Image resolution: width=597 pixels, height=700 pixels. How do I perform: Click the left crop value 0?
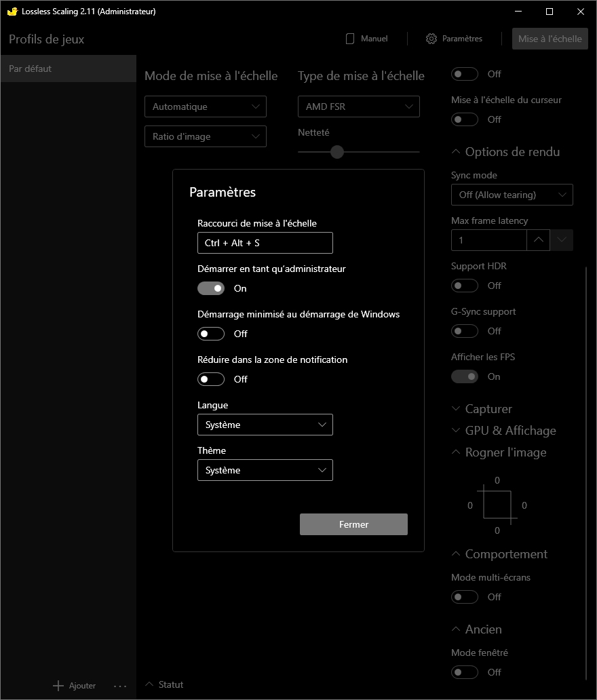[x=469, y=506]
